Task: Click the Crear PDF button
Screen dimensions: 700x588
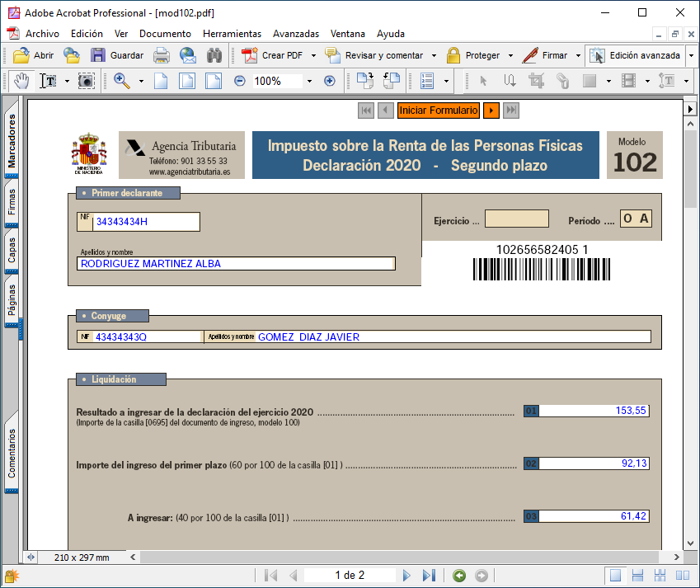Action: (x=272, y=55)
